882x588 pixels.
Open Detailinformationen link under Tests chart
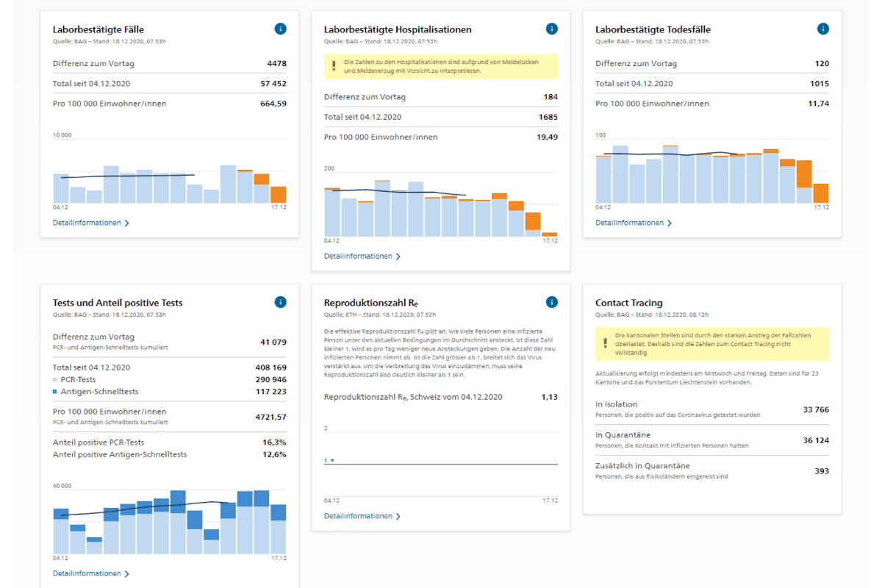click(87, 573)
